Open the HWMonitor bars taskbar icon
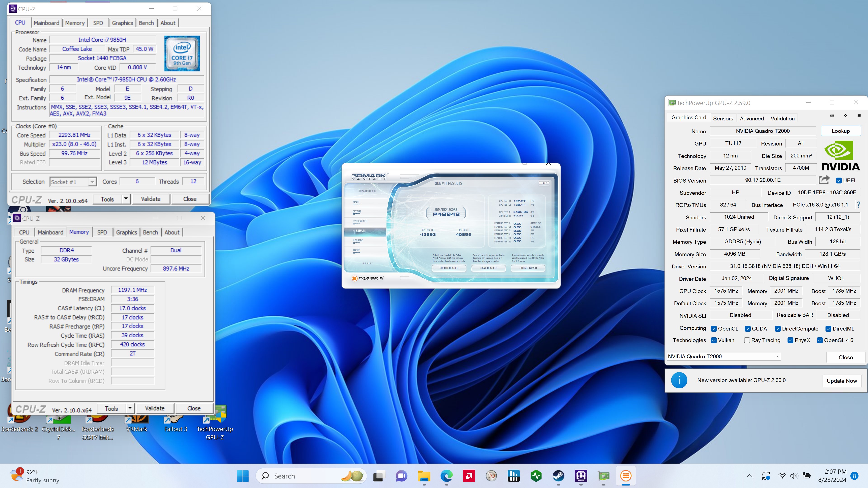 (x=514, y=476)
